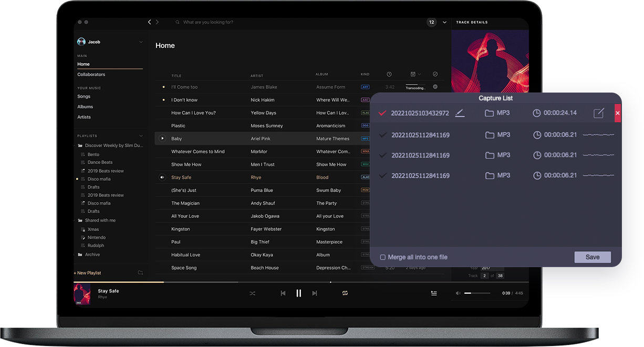The image size is (644, 347).
Task: Open the play queue icon
Action: pos(434,293)
